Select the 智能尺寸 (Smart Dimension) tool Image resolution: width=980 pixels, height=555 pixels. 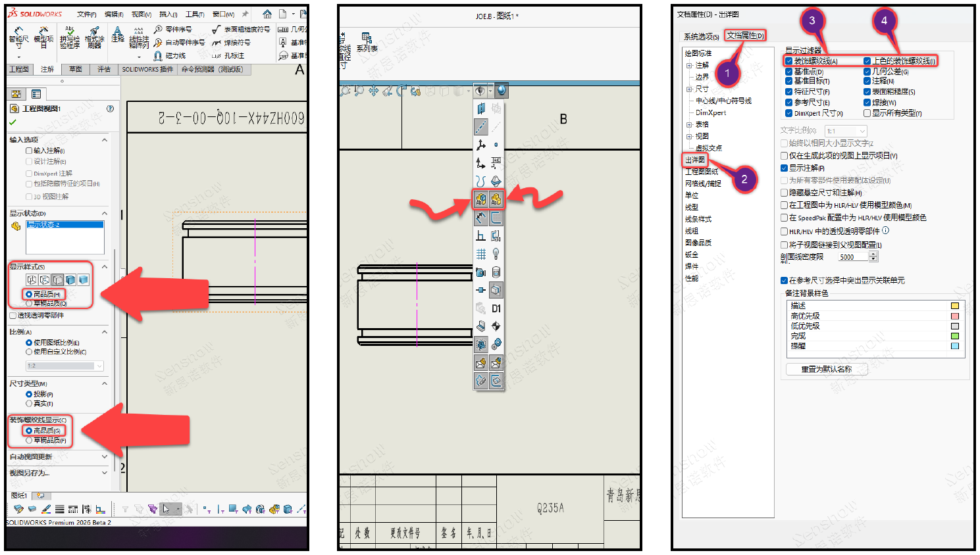pyautogui.click(x=18, y=37)
